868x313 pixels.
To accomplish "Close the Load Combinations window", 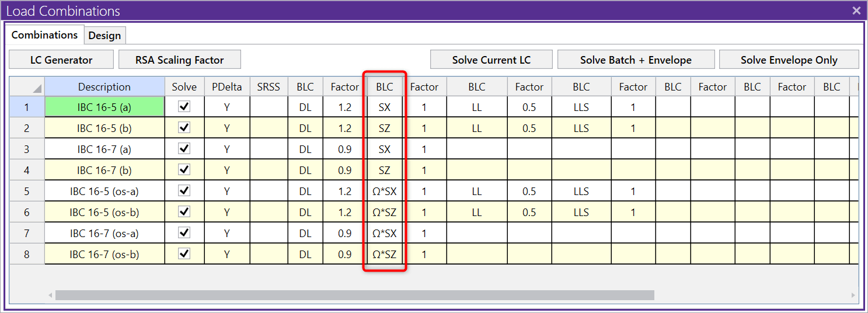I will (x=856, y=11).
